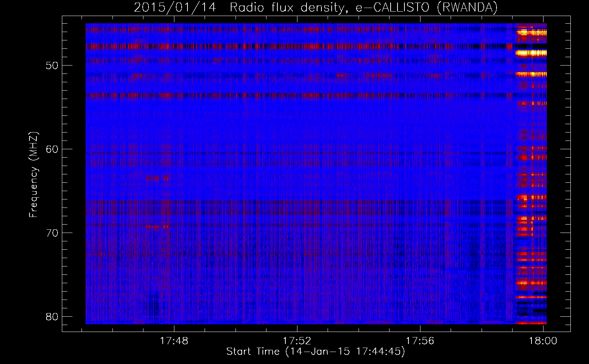Pick the 50 MHz frequency tick label
This screenshot has width=589, height=364.
click(x=52, y=66)
